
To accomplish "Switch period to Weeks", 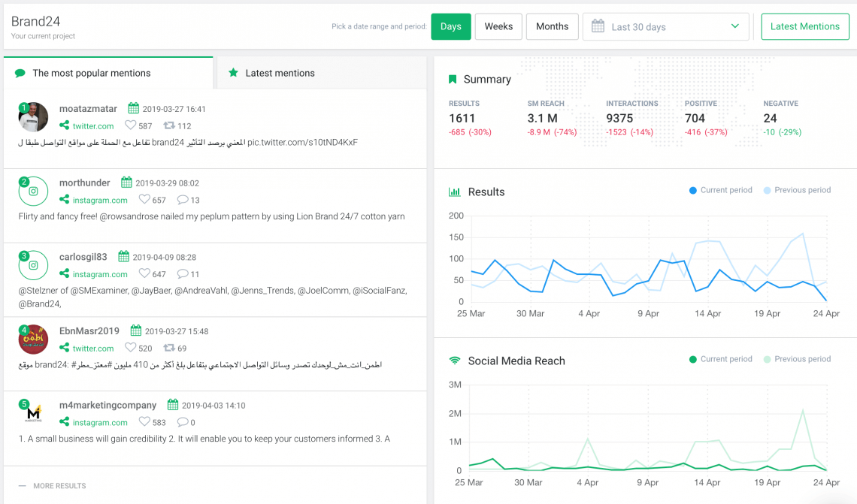I will (x=498, y=27).
